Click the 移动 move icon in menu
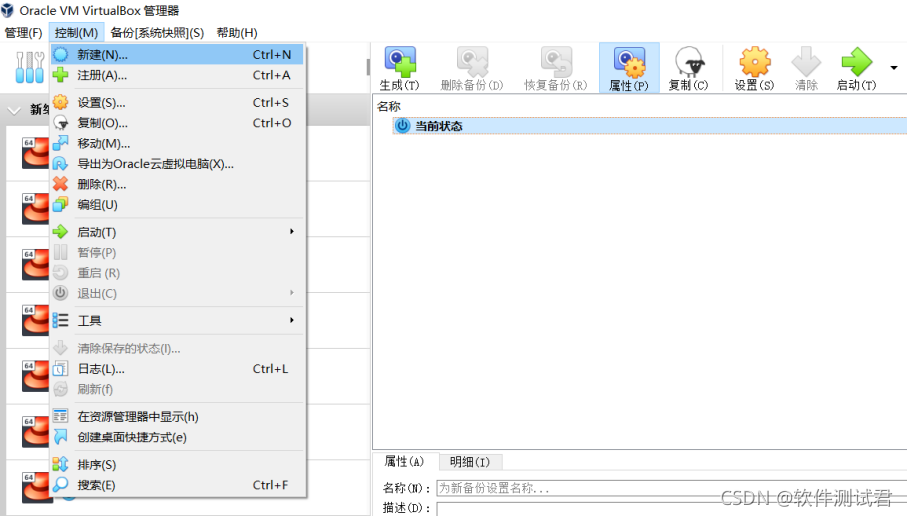 coord(61,143)
